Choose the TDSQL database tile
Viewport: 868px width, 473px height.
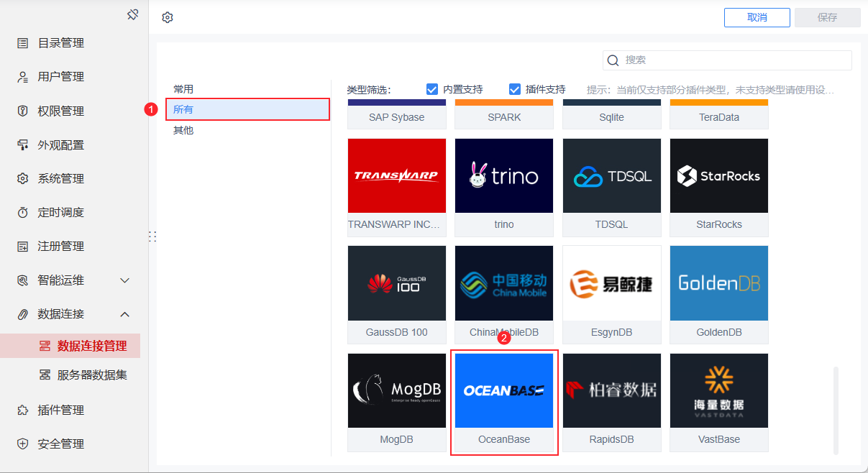pyautogui.click(x=612, y=187)
